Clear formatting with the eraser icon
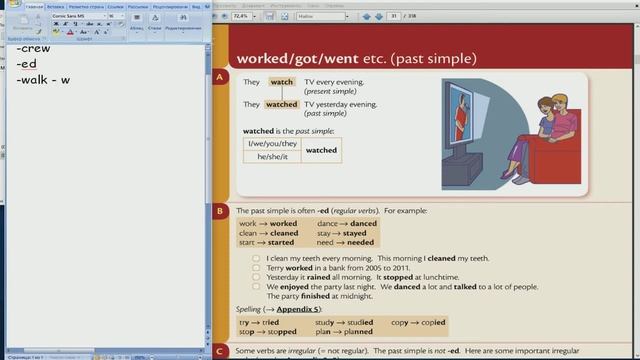The height and width of the screenshot is (360, 640). pyautogui.click(x=121, y=24)
